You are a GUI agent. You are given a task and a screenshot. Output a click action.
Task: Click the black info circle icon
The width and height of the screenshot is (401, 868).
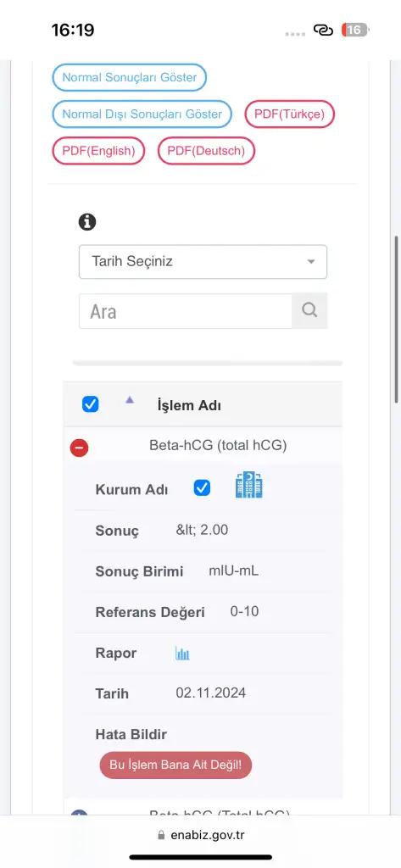87,222
